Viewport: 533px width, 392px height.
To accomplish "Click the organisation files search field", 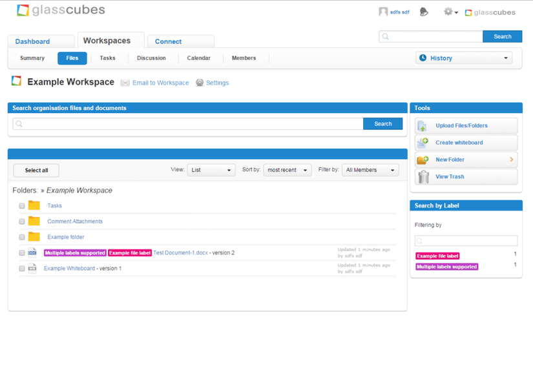I will (x=188, y=123).
